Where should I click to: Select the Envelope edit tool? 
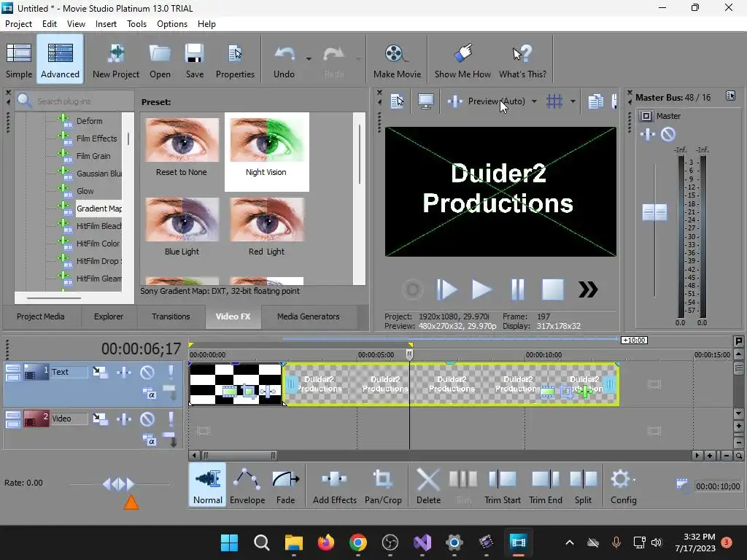pos(247,485)
